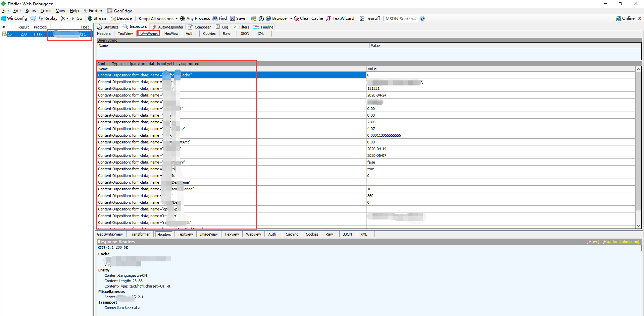Open the Timeline tab
The width and height of the screenshot is (644, 316).
[x=263, y=27]
